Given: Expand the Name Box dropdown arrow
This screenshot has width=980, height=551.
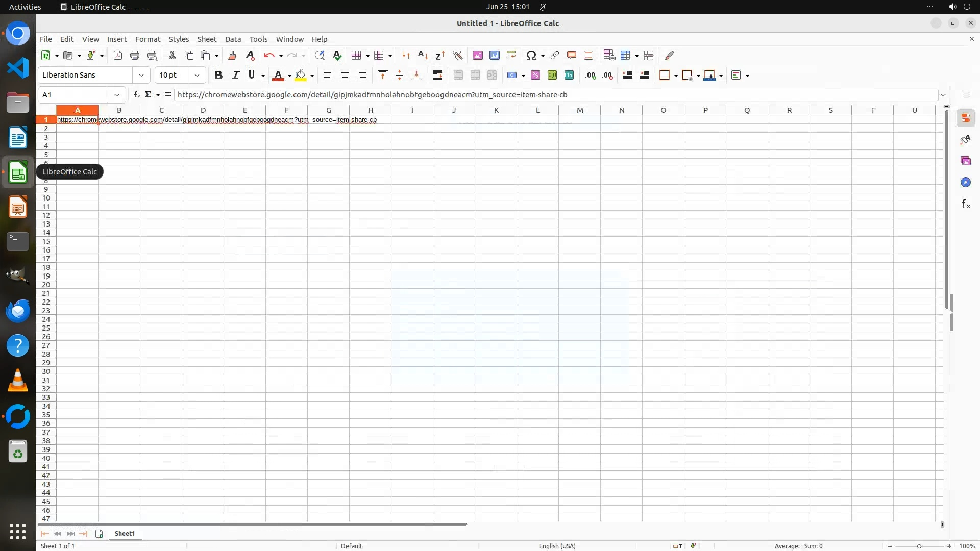Looking at the screenshot, I should coord(117,95).
